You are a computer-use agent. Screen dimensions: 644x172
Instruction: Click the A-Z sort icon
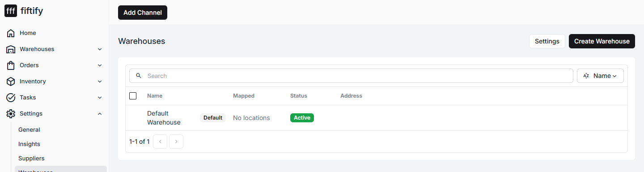click(x=586, y=76)
